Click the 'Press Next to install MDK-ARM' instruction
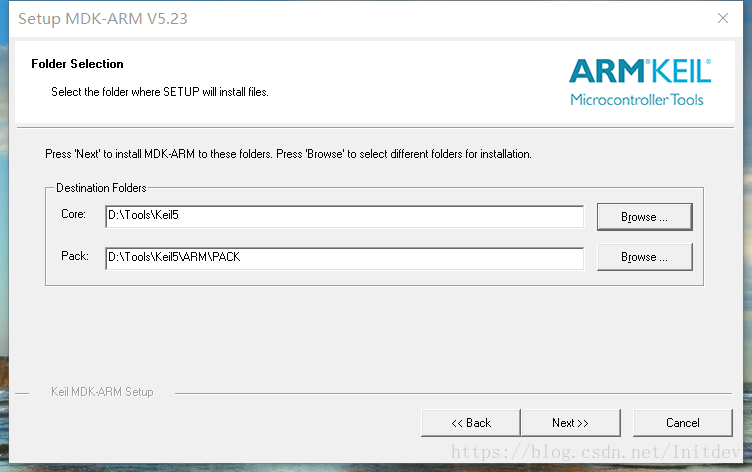The image size is (752, 472). click(x=288, y=154)
